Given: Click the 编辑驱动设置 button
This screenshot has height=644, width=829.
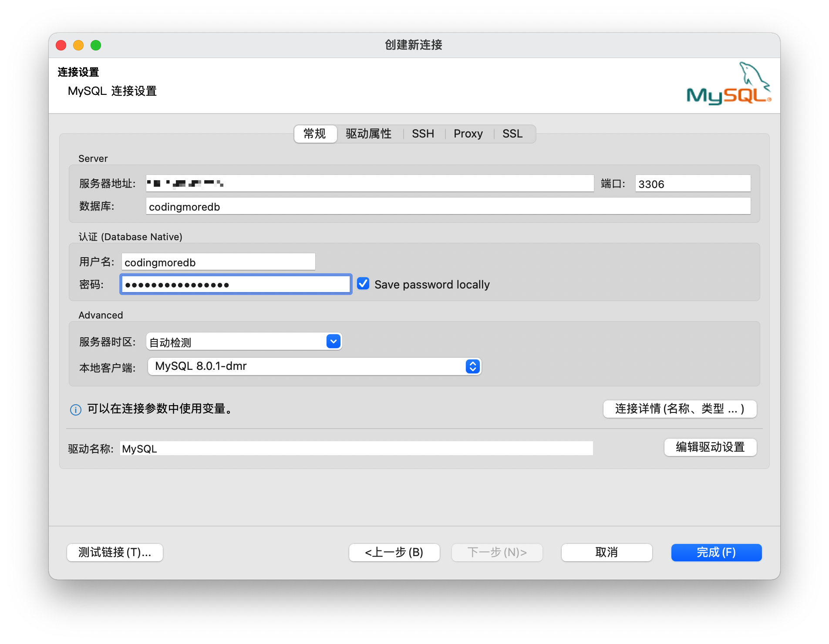Looking at the screenshot, I should point(710,447).
